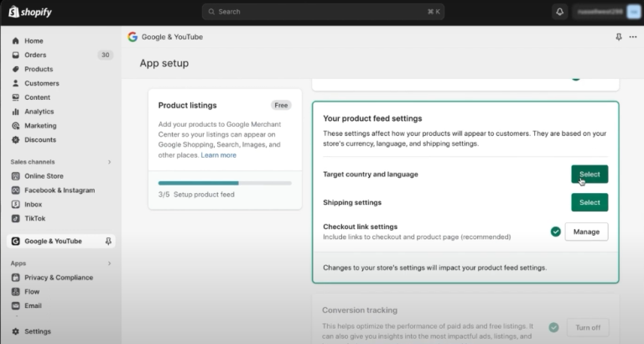Click the product listings setup progress bar
Screen dimensions: 644x344
tap(225, 183)
